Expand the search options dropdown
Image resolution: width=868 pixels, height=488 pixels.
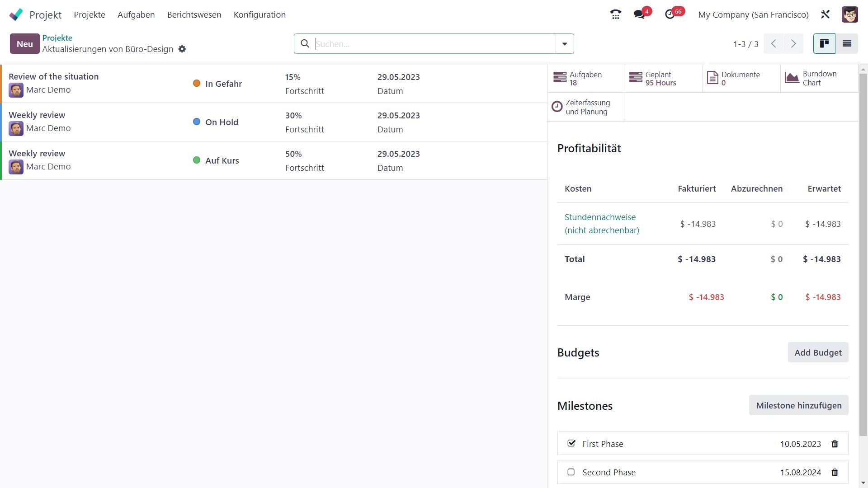[x=564, y=43]
